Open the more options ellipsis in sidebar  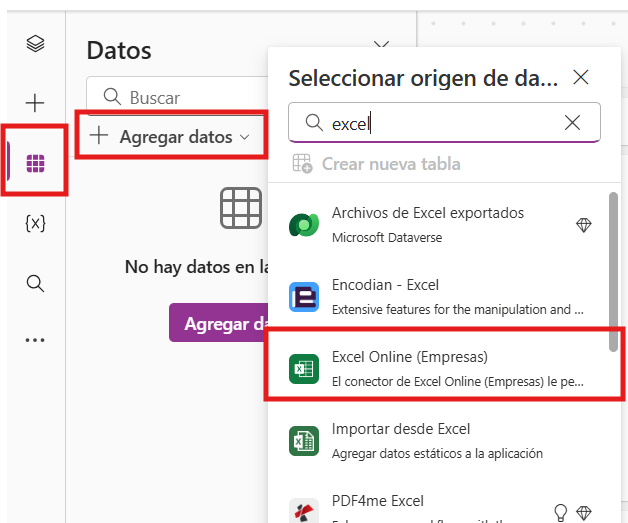pos(35,340)
